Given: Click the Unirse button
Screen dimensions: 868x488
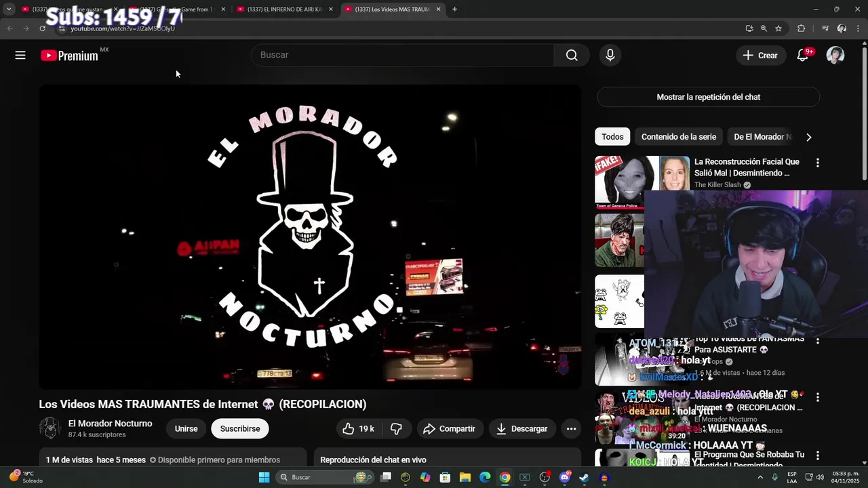Looking at the screenshot, I should pos(186,428).
